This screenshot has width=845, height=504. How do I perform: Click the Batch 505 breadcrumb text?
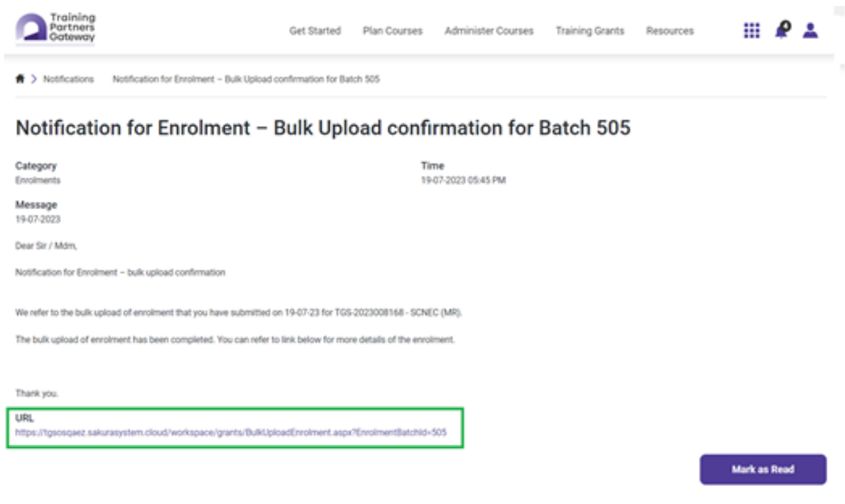tap(246, 79)
